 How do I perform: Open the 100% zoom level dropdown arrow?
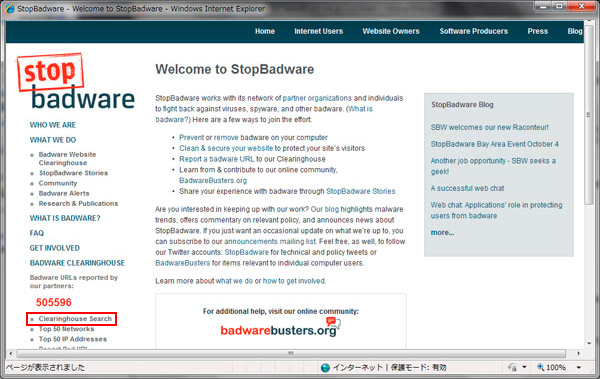click(x=579, y=368)
